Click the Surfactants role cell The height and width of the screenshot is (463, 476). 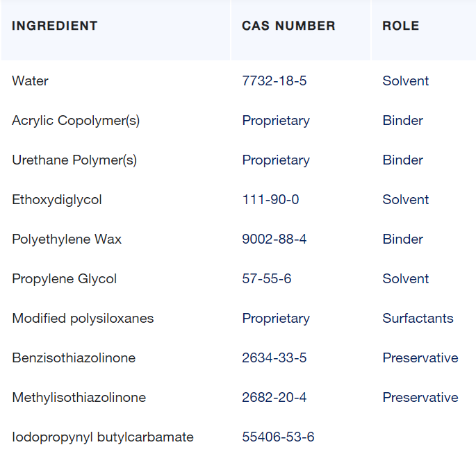click(x=418, y=319)
